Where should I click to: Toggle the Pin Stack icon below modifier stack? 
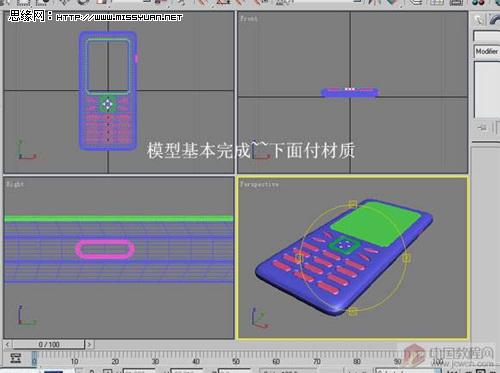pos(482,127)
